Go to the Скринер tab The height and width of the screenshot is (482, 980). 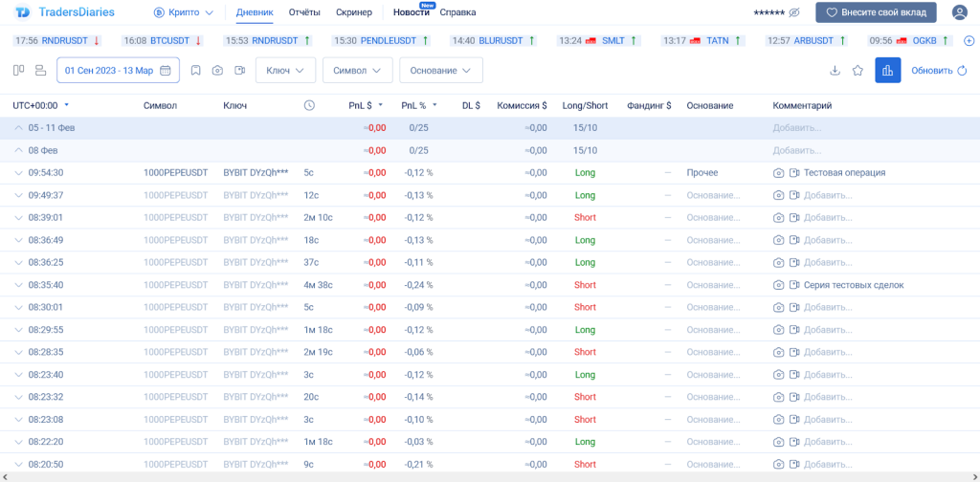354,12
